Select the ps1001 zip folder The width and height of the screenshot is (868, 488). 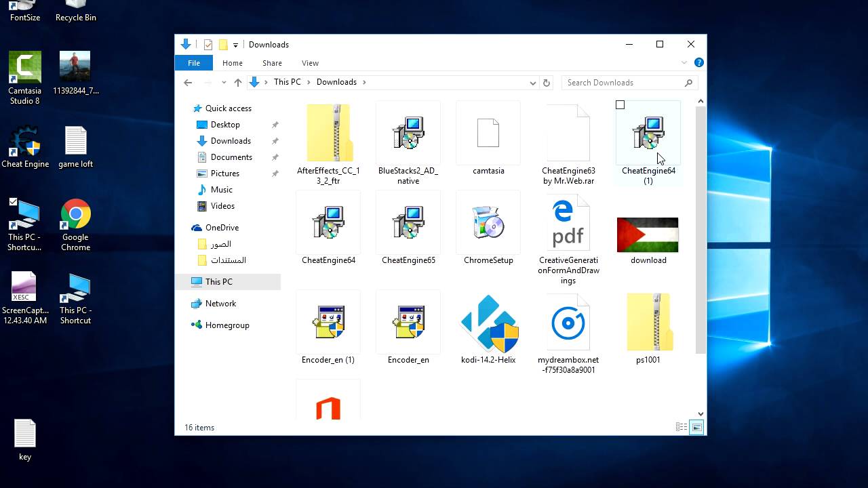(648, 322)
